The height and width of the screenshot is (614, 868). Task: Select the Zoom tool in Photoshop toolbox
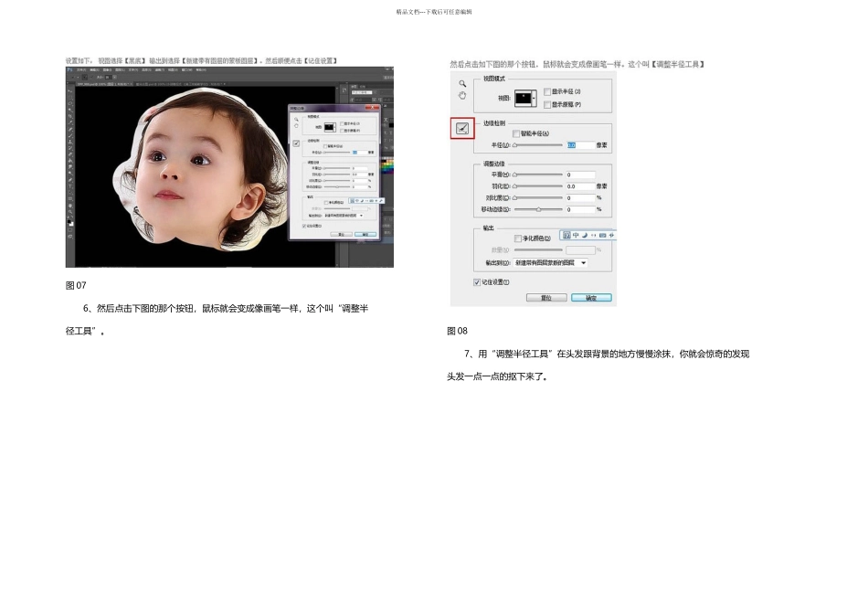point(70,212)
